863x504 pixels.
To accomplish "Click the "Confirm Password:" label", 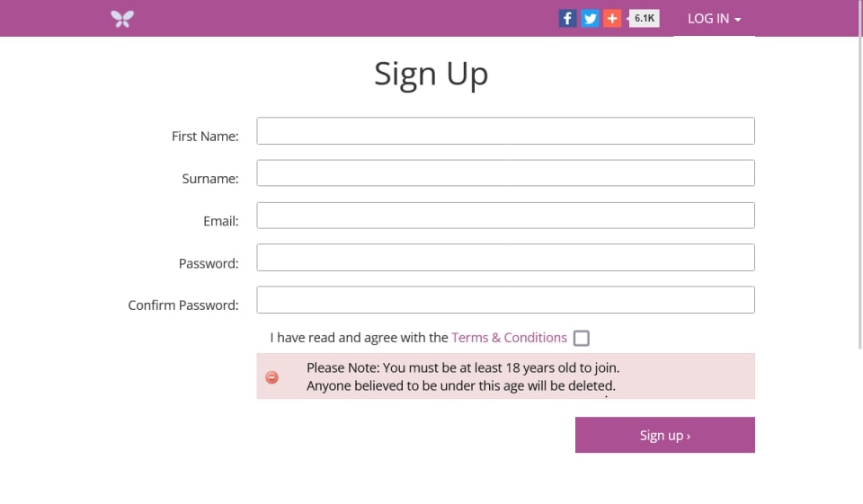I will 183,305.
